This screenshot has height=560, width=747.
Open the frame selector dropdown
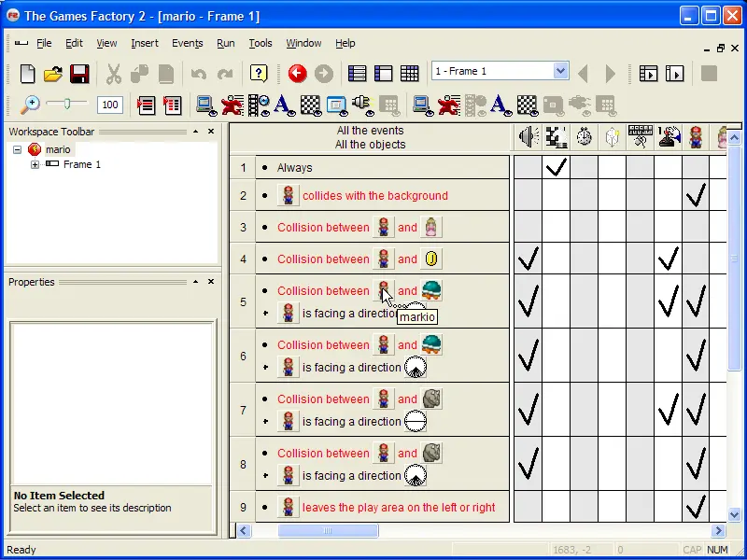[560, 72]
